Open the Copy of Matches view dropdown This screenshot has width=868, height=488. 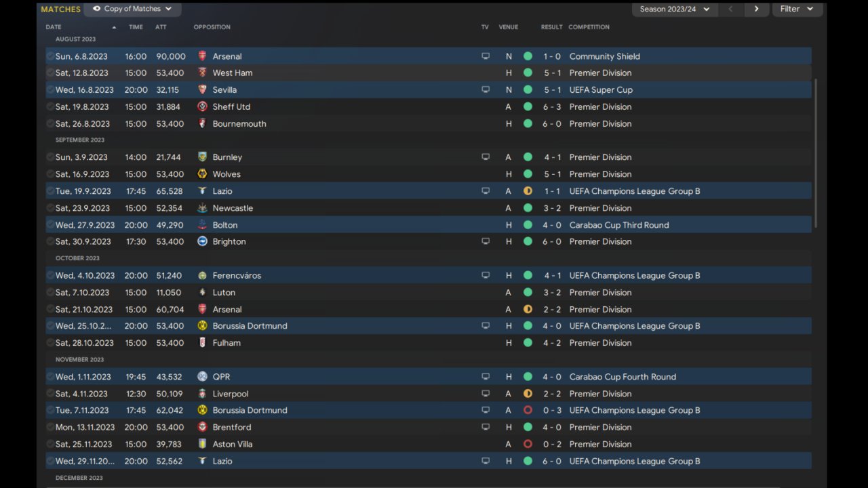point(132,9)
